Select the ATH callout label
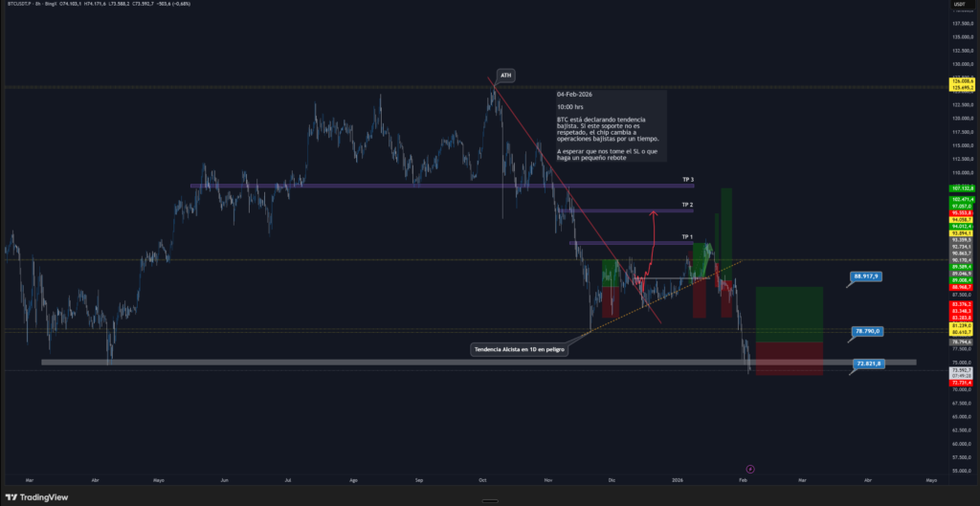Image resolution: width=980 pixels, height=506 pixels. click(x=505, y=77)
